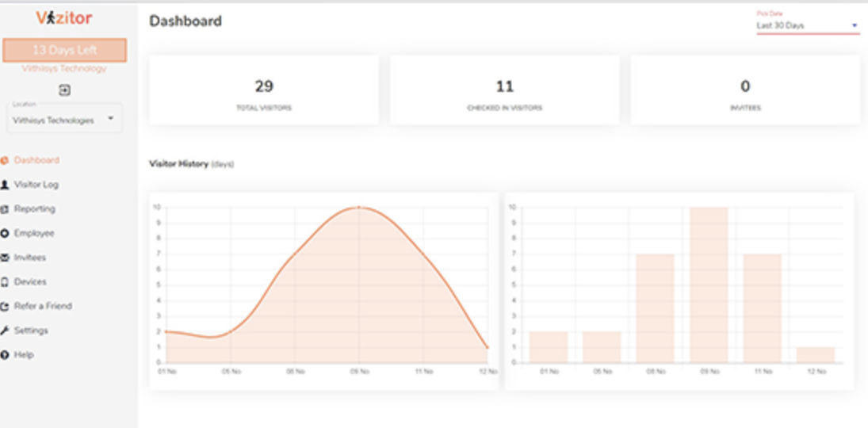Click the 05 Nov bar in bar chart
868x428 pixels.
[602, 347]
